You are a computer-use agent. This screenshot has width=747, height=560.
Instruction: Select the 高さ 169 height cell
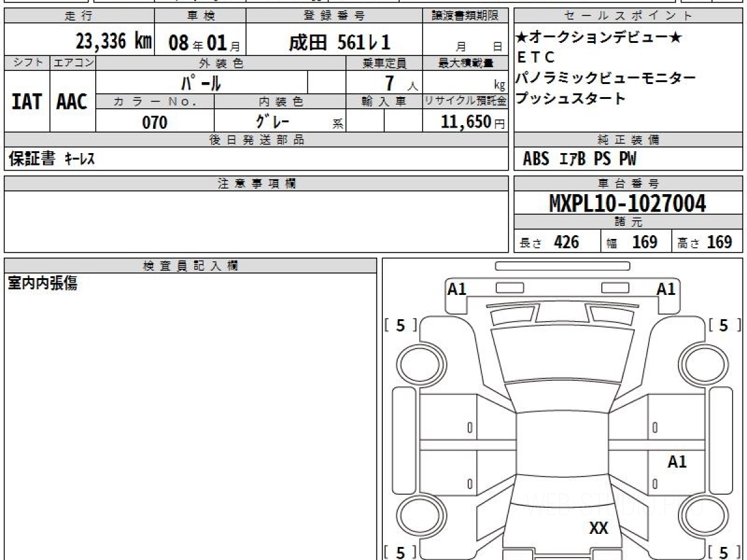coord(708,241)
